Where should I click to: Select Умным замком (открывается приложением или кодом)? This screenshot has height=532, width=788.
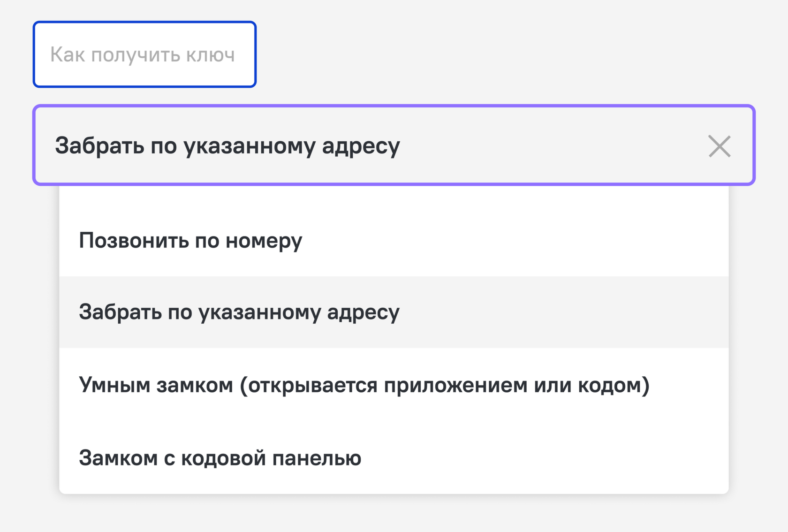point(394,385)
